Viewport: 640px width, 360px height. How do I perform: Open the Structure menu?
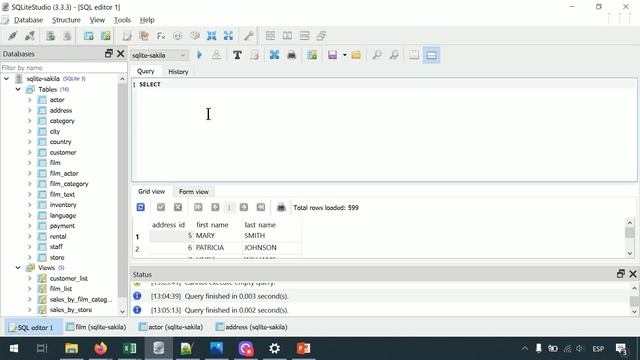tap(66, 20)
